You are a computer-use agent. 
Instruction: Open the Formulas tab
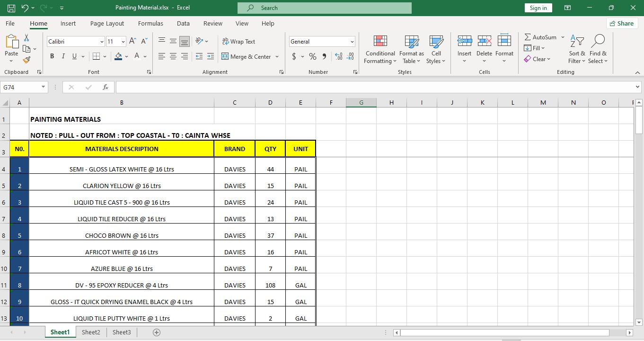click(150, 23)
